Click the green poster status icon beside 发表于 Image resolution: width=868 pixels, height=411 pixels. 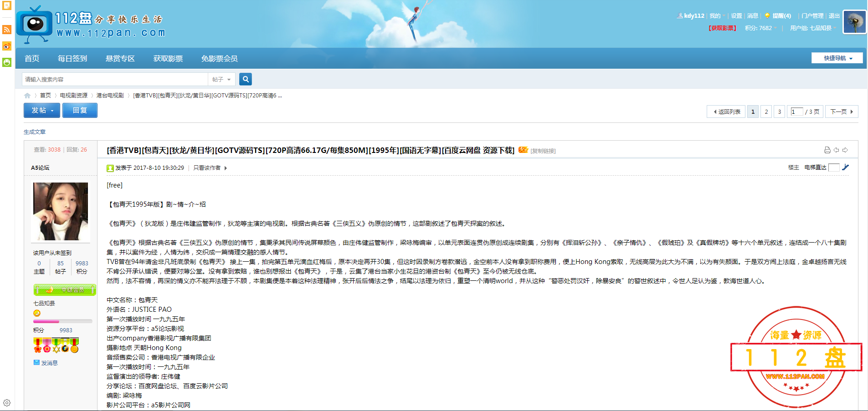pyautogui.click(x=110, y=168)
